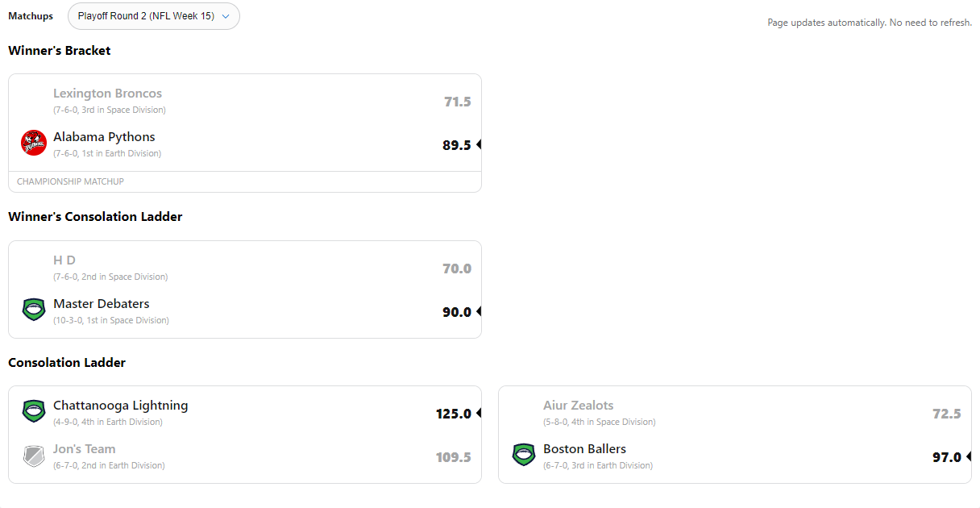Open the H D team link

pyautogui.click(x=64, y=260)
